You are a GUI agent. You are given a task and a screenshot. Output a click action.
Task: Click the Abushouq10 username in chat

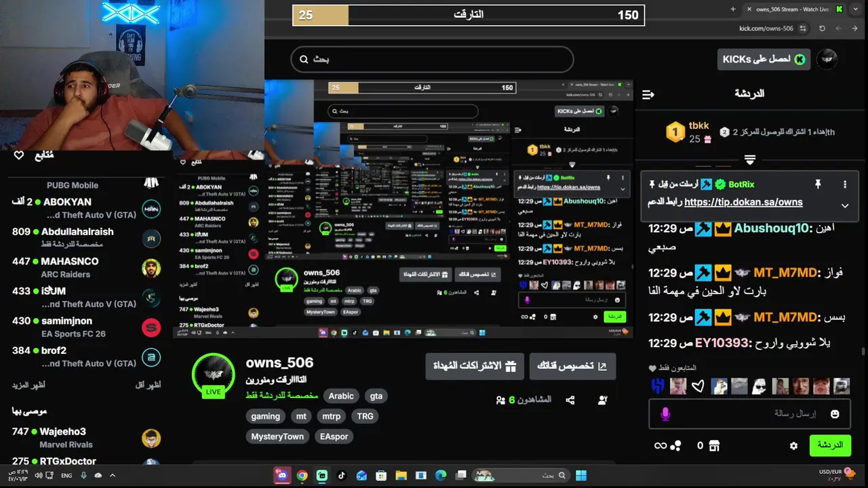(772, 228)
